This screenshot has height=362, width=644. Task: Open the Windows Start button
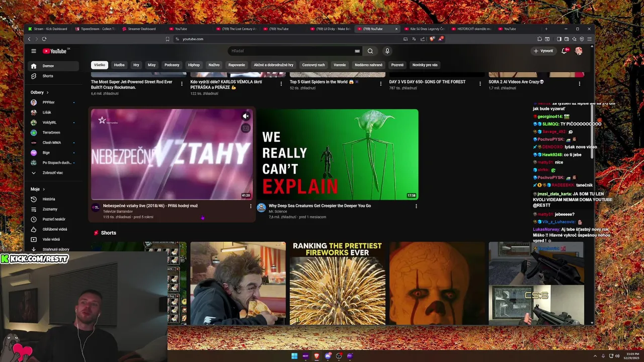pyautogui.click(x=294, y=356)
